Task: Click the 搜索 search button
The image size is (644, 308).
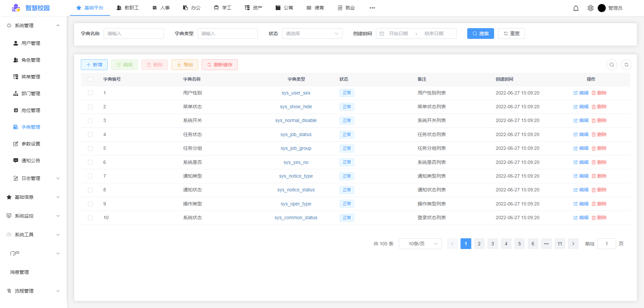Action: coord(480,34)
